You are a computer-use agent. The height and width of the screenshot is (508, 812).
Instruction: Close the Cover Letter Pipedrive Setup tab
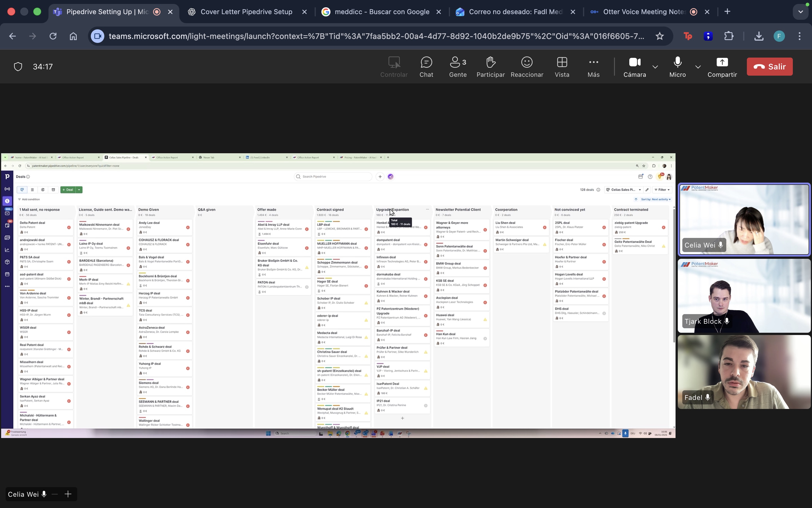pyautogui.click(x=304, y=12)
